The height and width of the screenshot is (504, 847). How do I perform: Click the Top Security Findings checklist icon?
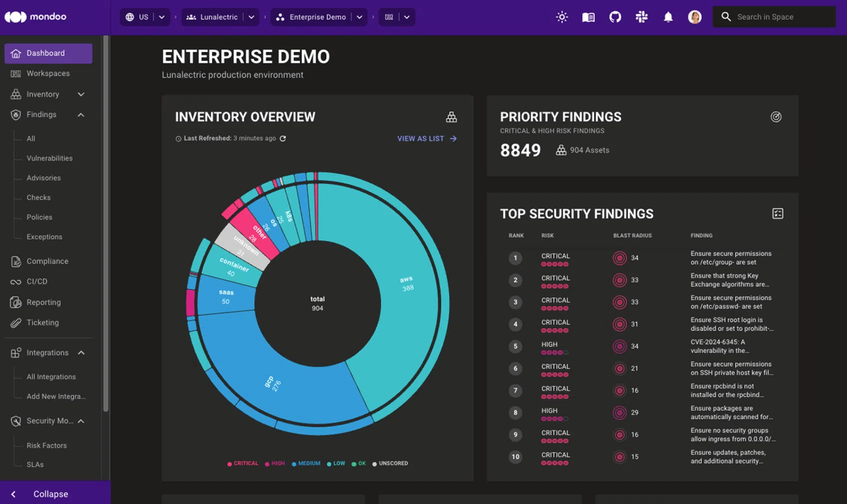tap(777, 214)
